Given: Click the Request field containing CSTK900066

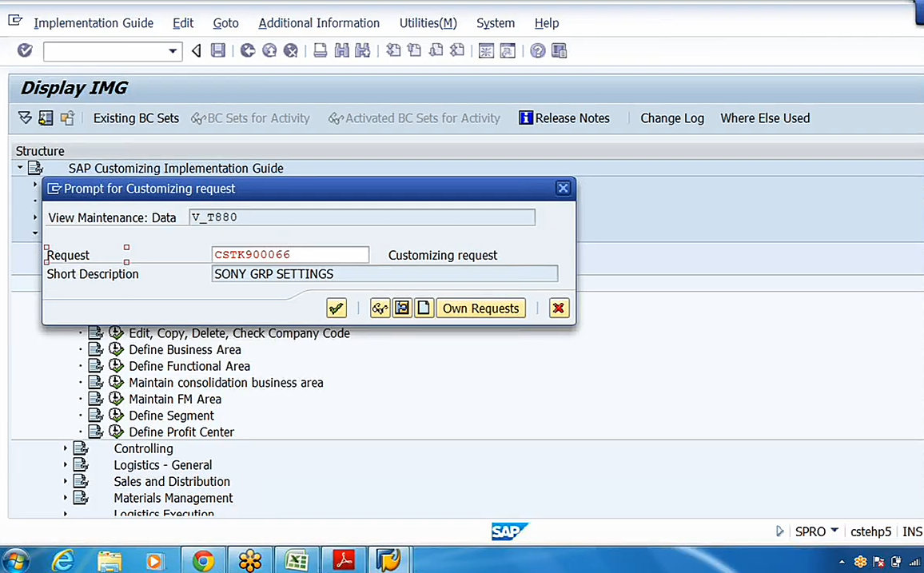Looking at the screenshot, I should point(290,254).
